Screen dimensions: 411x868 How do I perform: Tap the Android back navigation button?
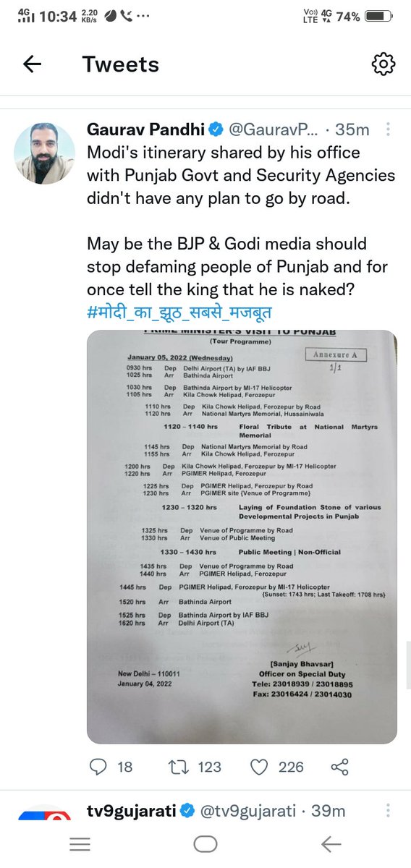[x=331, y=843]
